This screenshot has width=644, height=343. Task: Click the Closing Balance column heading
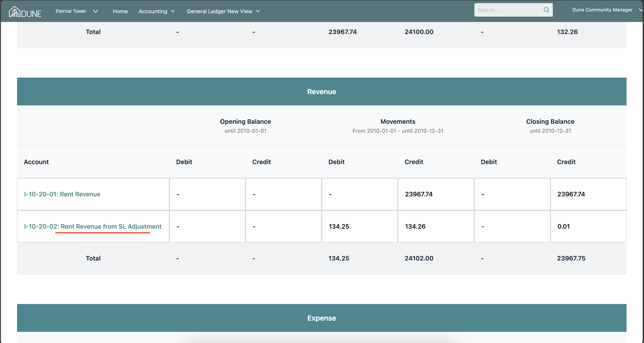click(550, 122)
